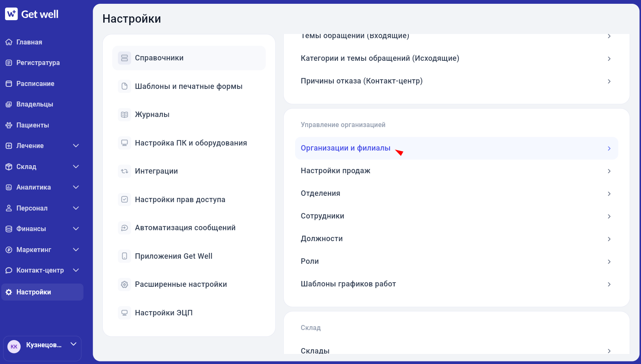Go to Отделения directory
The height and width of the screenshot is (364, 641).
click(457, 194)
